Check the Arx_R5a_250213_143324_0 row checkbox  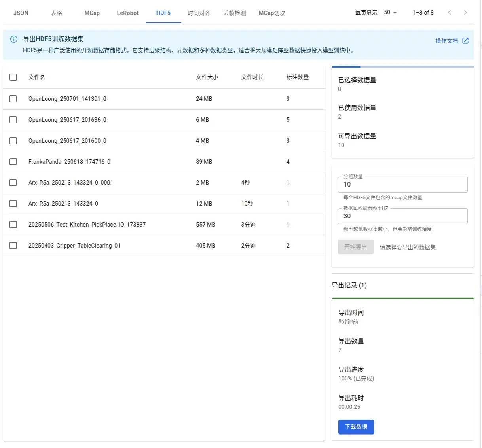pos(13,204)
